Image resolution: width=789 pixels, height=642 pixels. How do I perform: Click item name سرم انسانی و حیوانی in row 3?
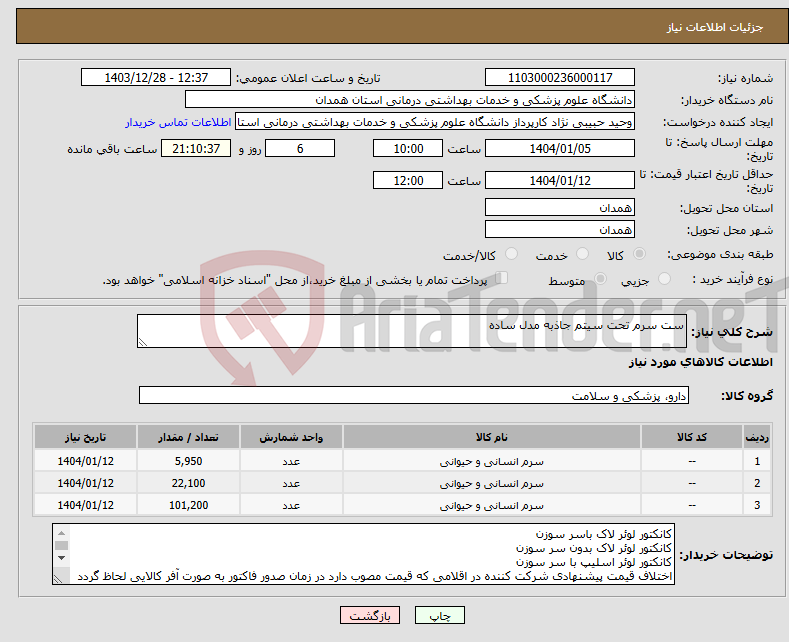click(x=492, y=506)
